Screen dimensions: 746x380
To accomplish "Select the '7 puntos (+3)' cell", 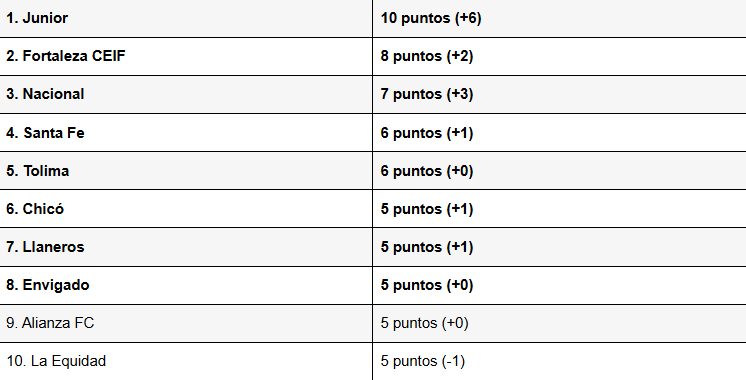I will [560, 94].
